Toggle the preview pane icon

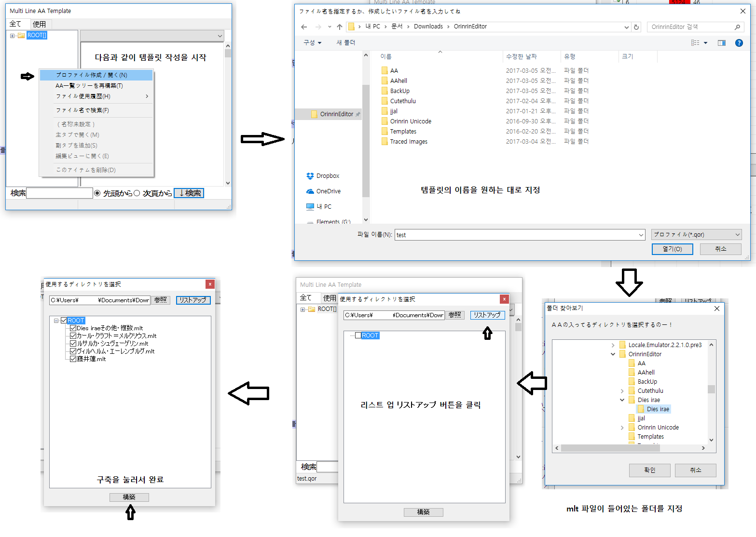[x=722, y=43]
